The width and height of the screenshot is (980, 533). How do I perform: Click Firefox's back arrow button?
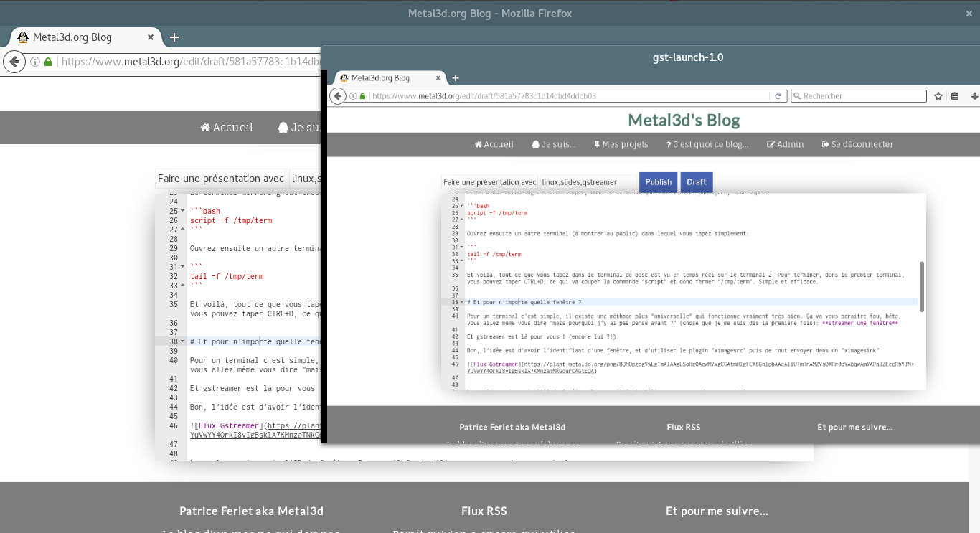14,62
